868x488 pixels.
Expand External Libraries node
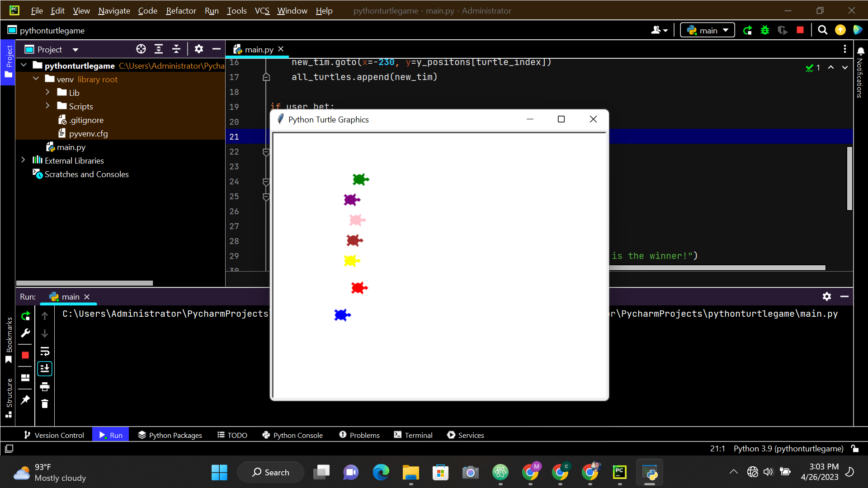23,160
